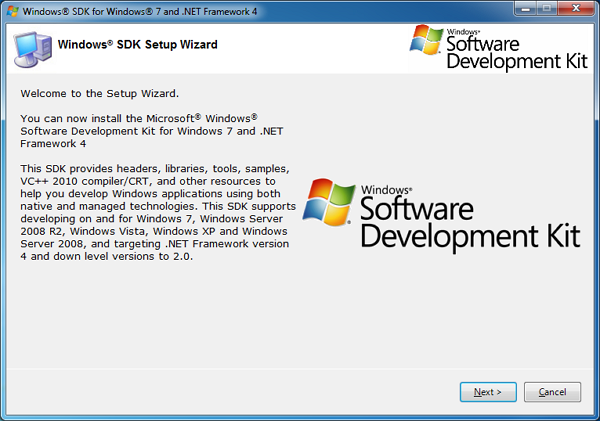Minimize the SDK setup window
Image resolution: width=600 pixels, height=421 pixels.
[526, 8]
